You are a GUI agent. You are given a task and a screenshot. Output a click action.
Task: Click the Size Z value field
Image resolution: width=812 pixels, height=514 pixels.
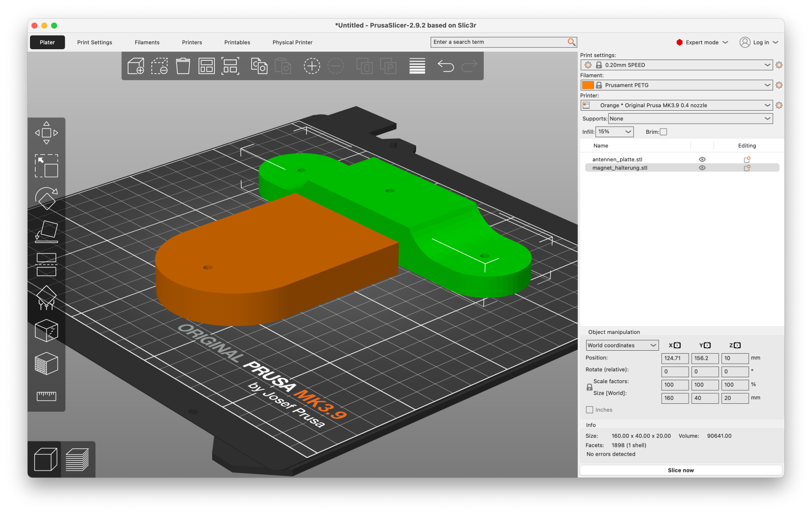point(735,398)
